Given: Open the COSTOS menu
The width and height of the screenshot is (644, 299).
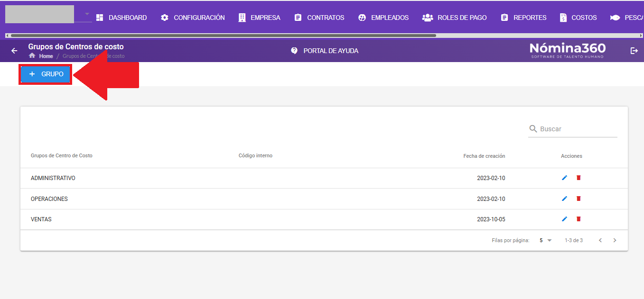Looking at the screenshot, I should [578, 18].
